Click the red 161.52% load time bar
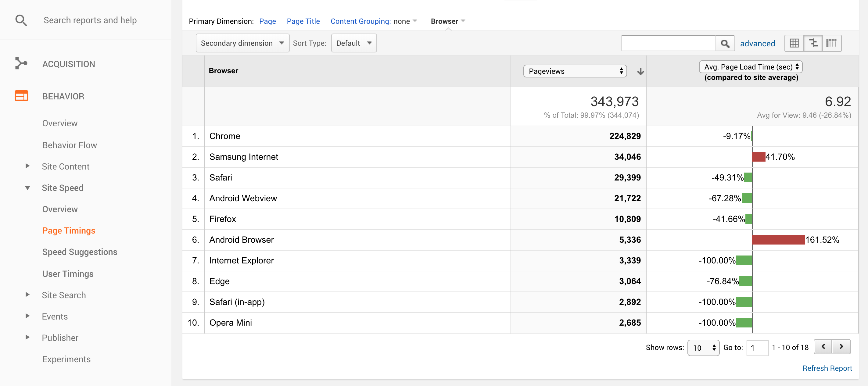 778,240
